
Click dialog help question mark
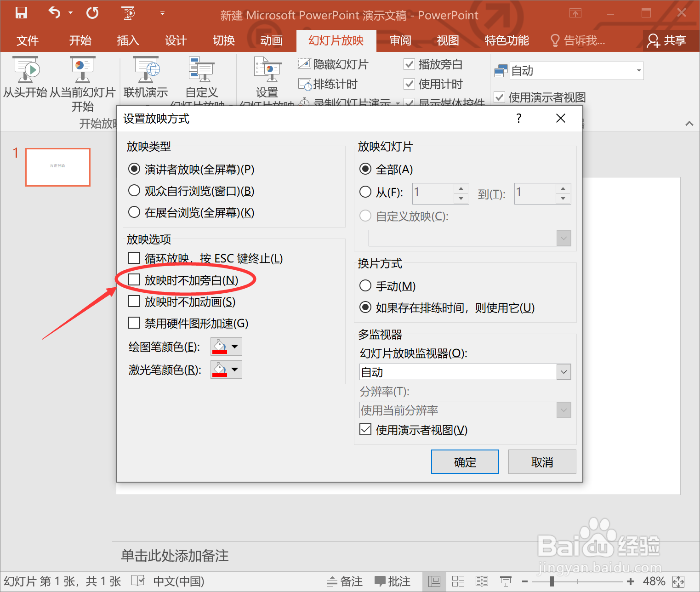coord(519,118)
